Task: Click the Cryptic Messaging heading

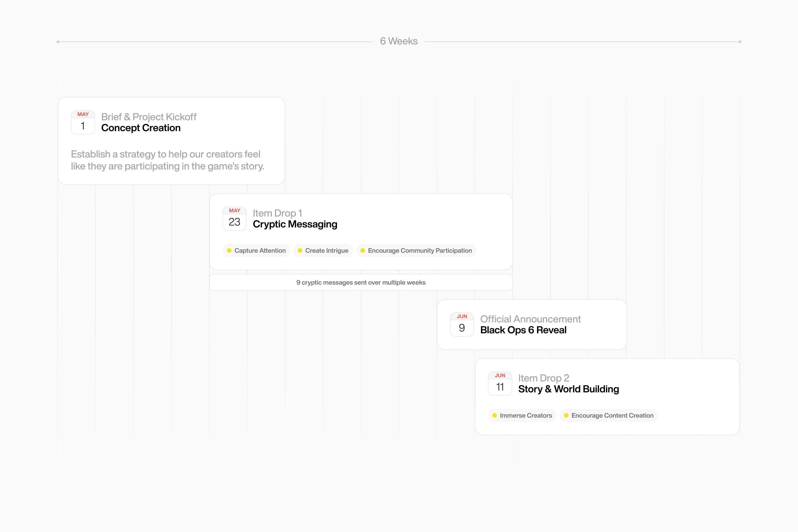Action: pos(295,224)
